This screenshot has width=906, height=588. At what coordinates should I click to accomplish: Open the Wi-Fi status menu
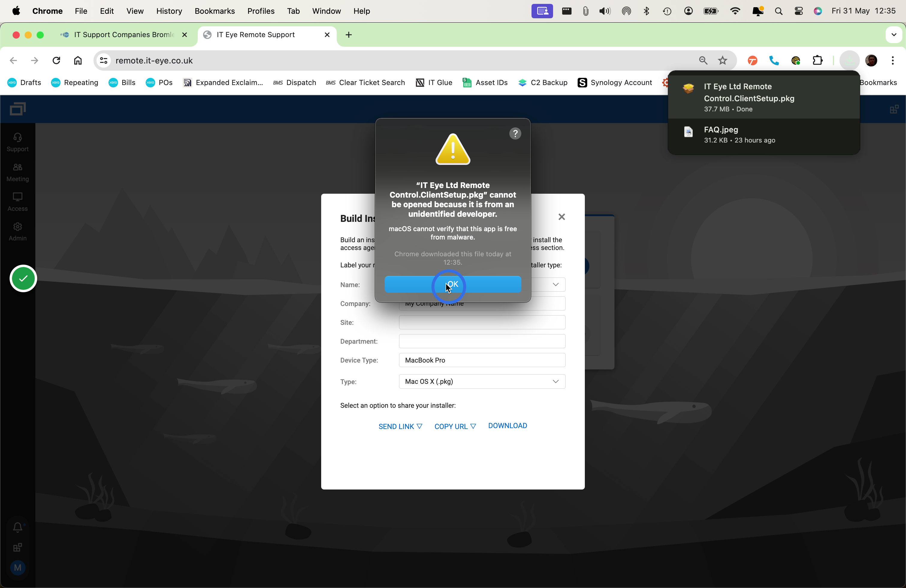tap(736, 11)
